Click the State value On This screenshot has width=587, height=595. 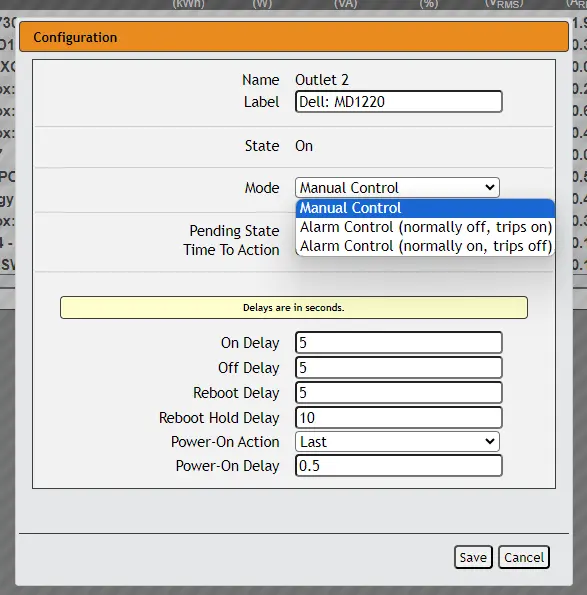[x=304, y=146]
